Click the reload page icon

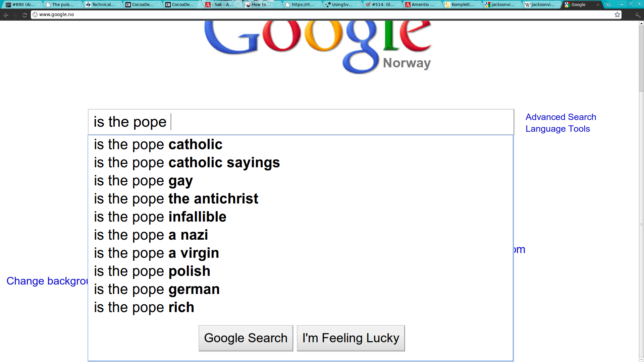coord(25,15)
